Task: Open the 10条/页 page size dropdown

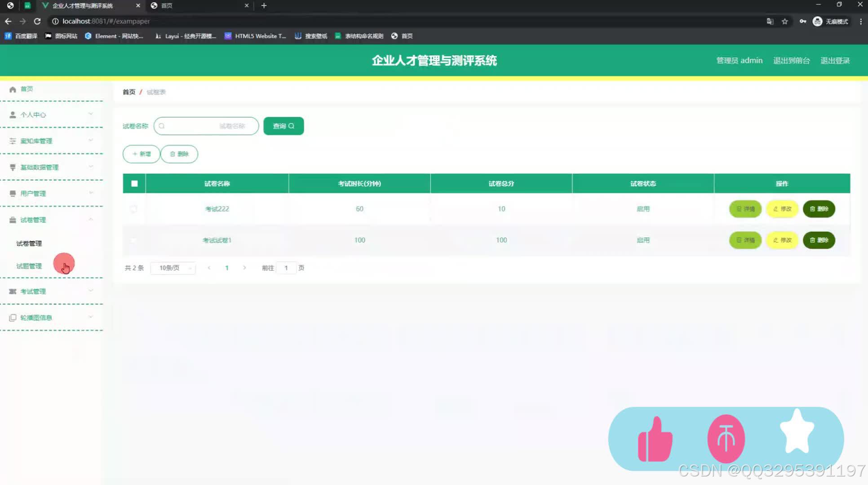Action: [x=173, y=268]
